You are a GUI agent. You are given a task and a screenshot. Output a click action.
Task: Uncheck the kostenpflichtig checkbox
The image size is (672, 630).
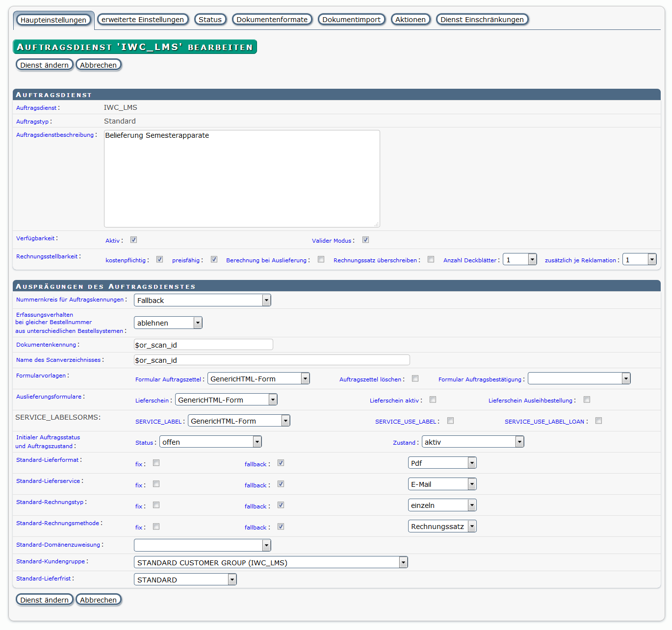(x=159, y=259)
